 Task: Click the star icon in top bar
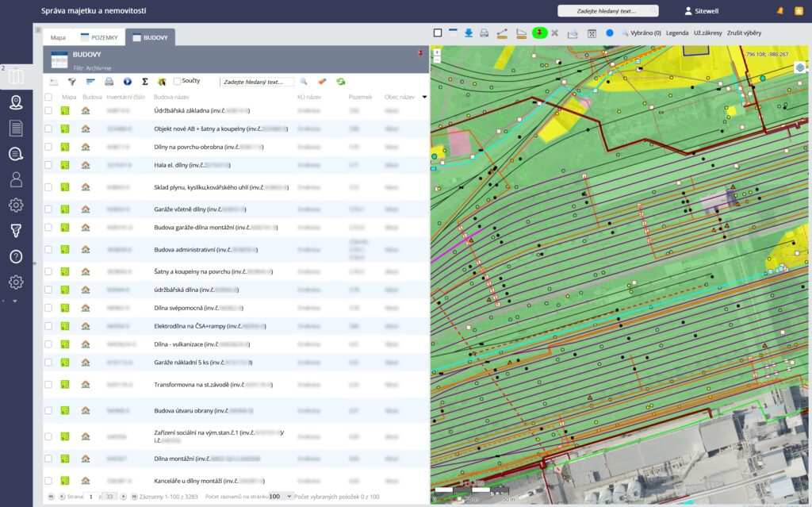pyautogui.click(x=799, y=11)
